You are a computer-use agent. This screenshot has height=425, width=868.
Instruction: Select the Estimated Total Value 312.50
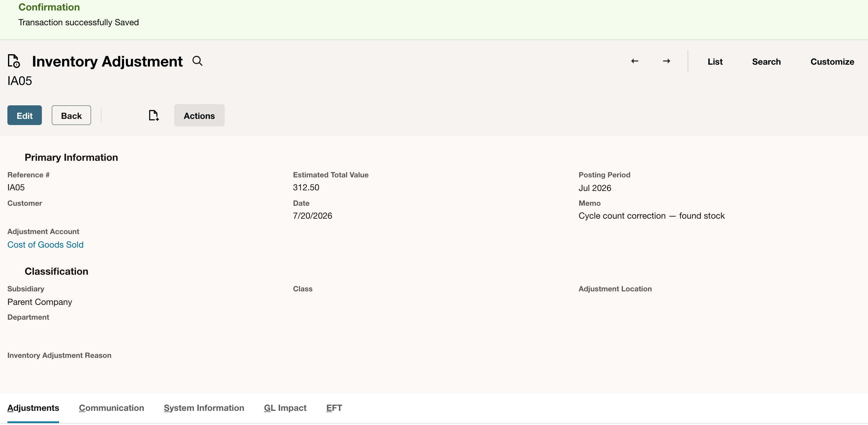point(306,187)
